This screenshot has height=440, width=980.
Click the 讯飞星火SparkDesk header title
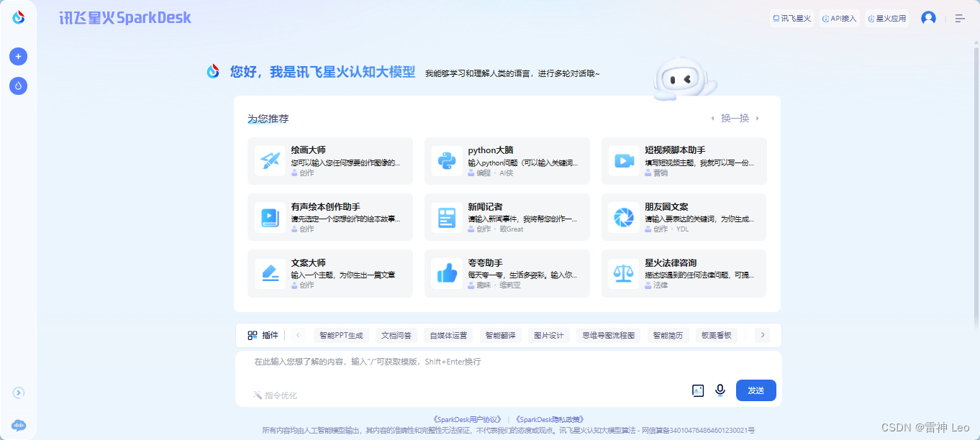[125, 18]
